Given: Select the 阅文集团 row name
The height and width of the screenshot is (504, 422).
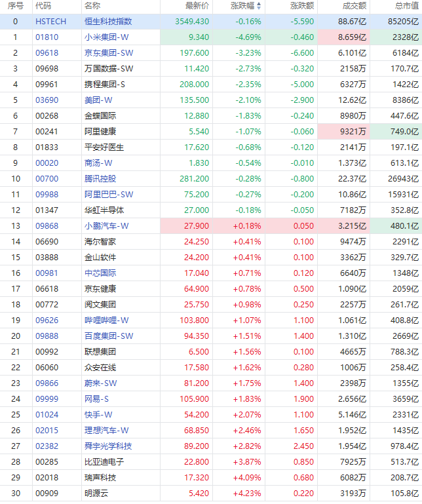Looking at the screenshot, I should coord(100,305).
